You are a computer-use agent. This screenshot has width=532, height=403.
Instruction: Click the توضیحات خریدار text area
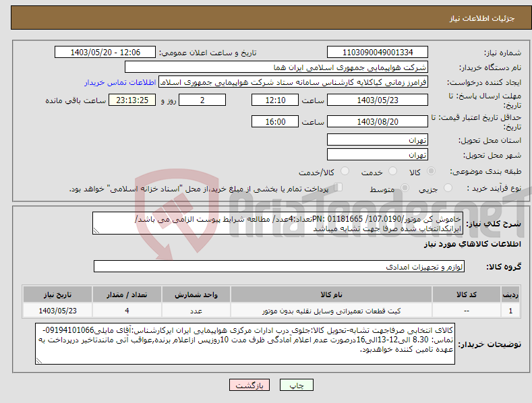point(245,344)
